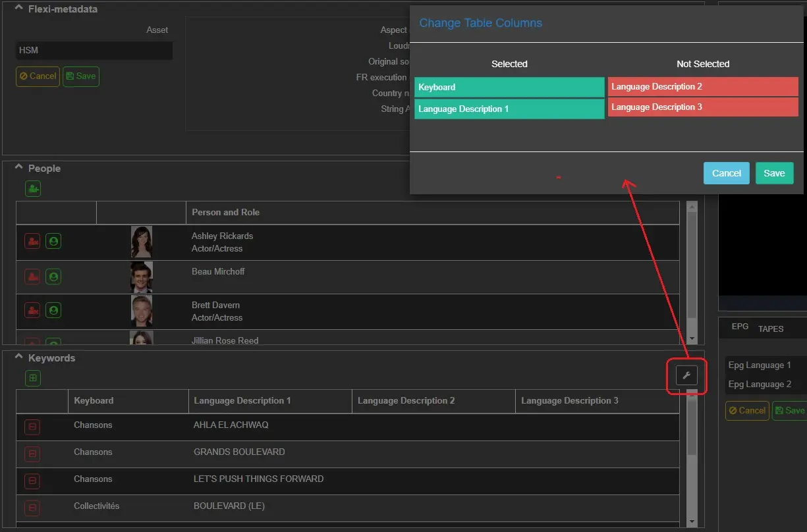Click the Asset input field containing HSM
This screenshot has width=807, height=532.
coord(94,51)
